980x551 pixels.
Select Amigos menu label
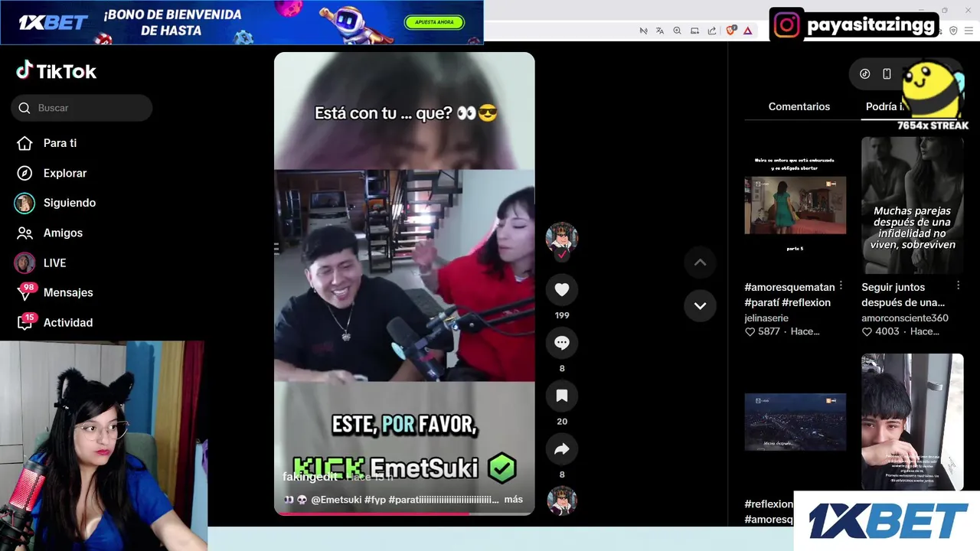[x=63, y=233]
